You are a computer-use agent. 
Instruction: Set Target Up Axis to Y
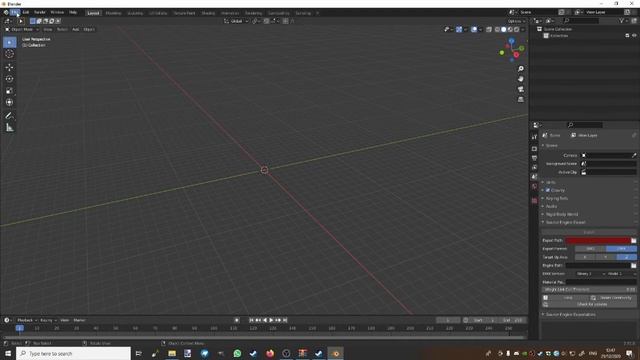[606, 257]
